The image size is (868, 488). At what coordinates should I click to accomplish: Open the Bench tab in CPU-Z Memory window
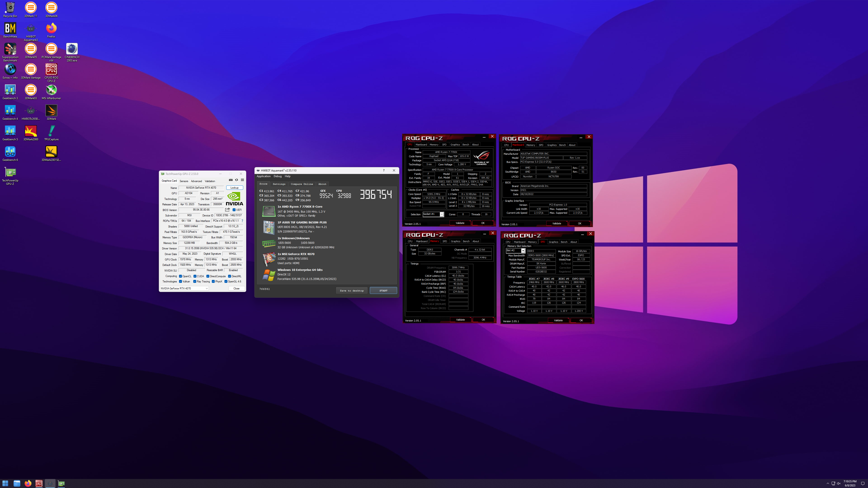(466, 242)
